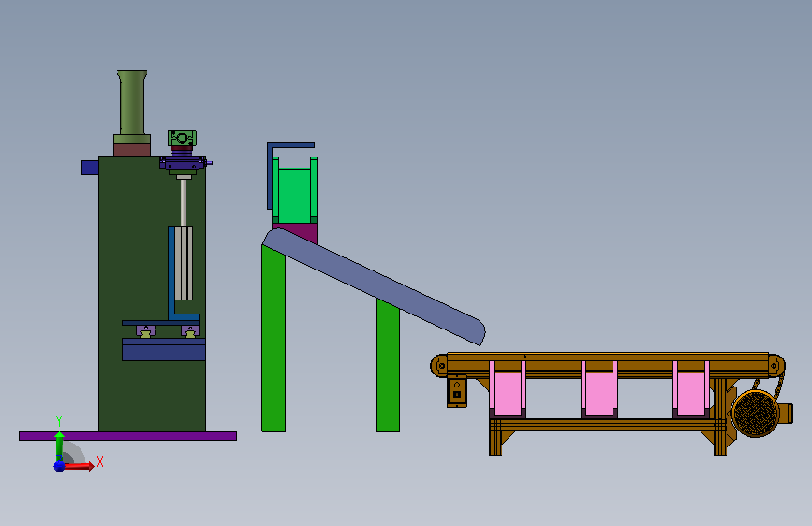Image resolution: width=812 pixels, height=526 pixels.
Task: Select the conveyor's control box
Action: 457,391
